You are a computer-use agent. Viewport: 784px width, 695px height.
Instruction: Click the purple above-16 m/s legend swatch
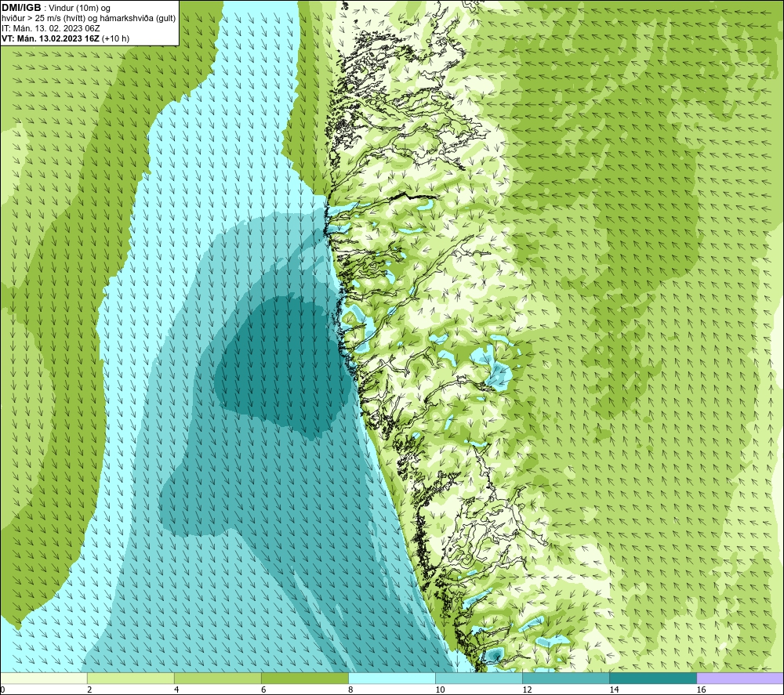pos(740,678)
